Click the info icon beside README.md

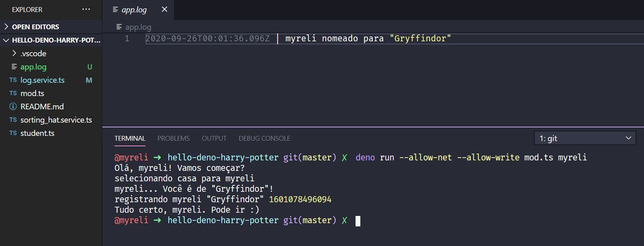point(13,107)
